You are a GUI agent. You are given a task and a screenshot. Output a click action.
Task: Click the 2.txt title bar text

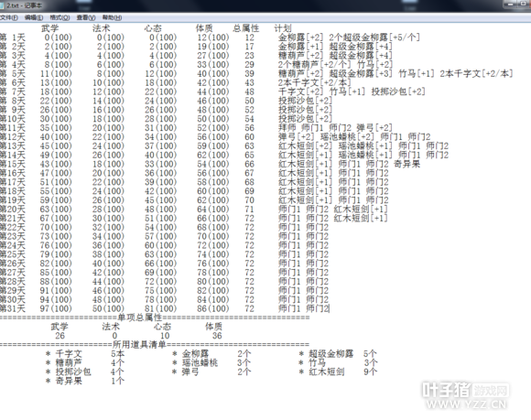click(x=25, y=5)
